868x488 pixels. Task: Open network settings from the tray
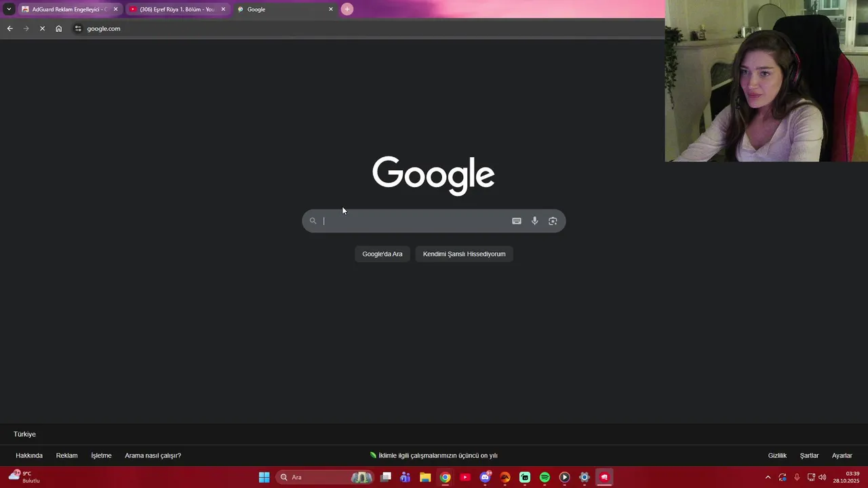811,477
